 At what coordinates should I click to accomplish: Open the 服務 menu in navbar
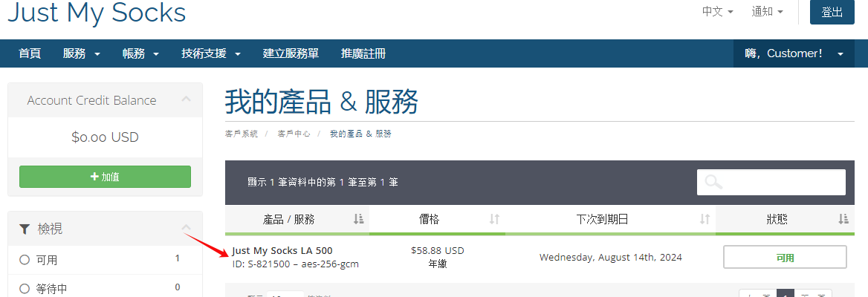[x=82, y=53]
